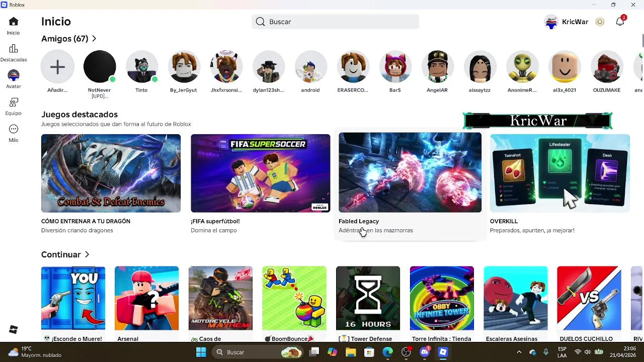Viewport: 644px width, 362px height.
Task: Open the KricWar profile avatar
Action: [x=551, y=22]
